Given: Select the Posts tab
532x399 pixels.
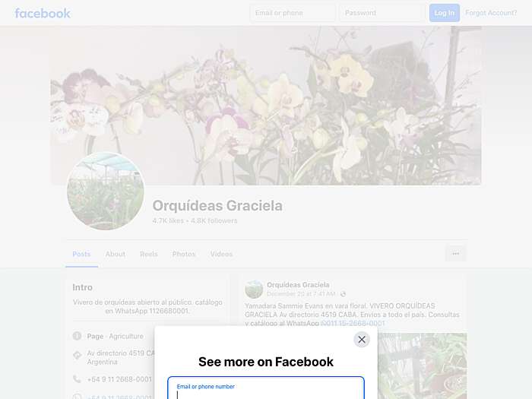Looking at the screenshot, I should [x=81, y=254].
